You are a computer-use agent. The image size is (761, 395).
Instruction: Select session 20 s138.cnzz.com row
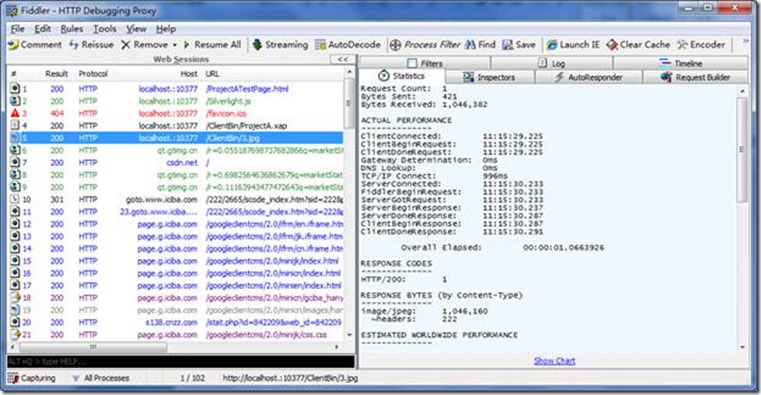[176, 322]
